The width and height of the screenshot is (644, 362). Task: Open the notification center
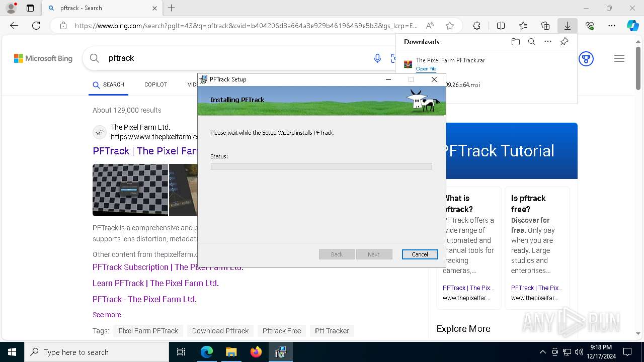pos(627,352)
